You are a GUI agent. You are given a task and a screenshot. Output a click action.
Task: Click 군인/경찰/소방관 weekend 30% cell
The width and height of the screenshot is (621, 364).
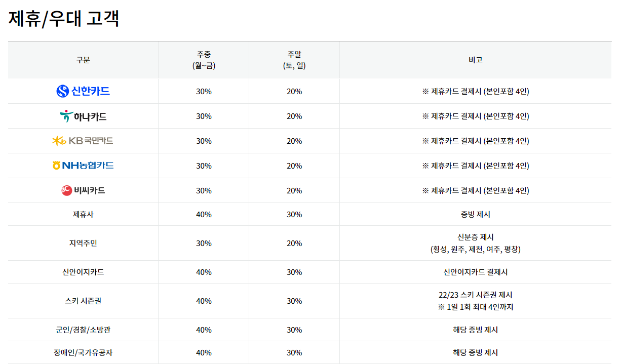click(294, 330)
